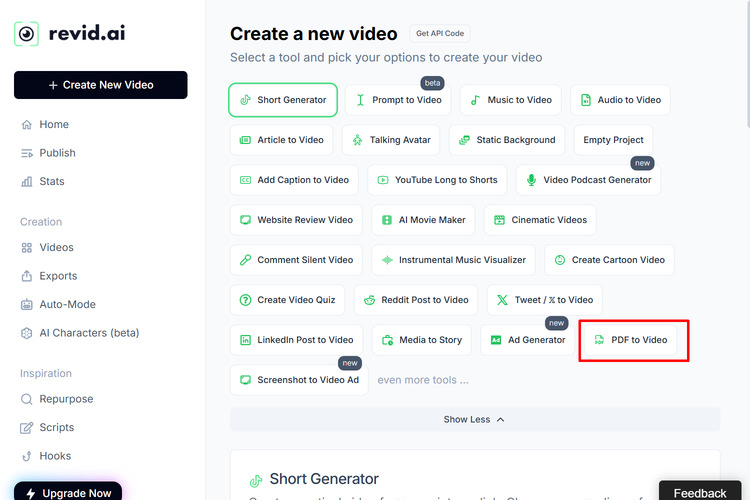Click the Creation section label
This screenshot has width=750, height=500.
coord(41,222)
